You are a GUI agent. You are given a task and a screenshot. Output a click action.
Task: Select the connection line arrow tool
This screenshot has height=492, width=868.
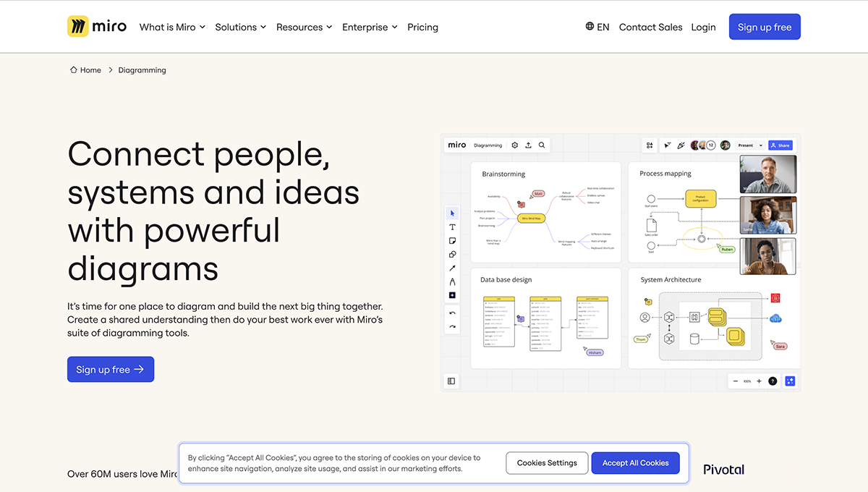(452, 268)
